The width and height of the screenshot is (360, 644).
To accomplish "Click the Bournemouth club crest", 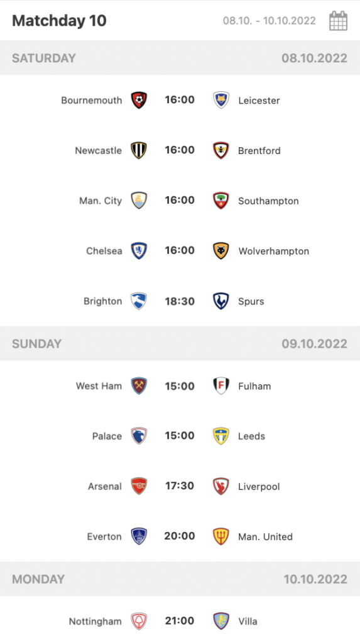I will 139,100.
